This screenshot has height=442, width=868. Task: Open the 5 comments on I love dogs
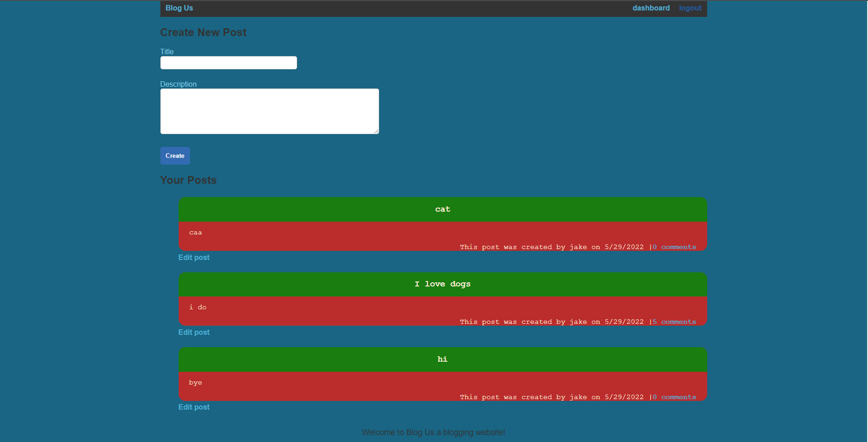(675, 321)
